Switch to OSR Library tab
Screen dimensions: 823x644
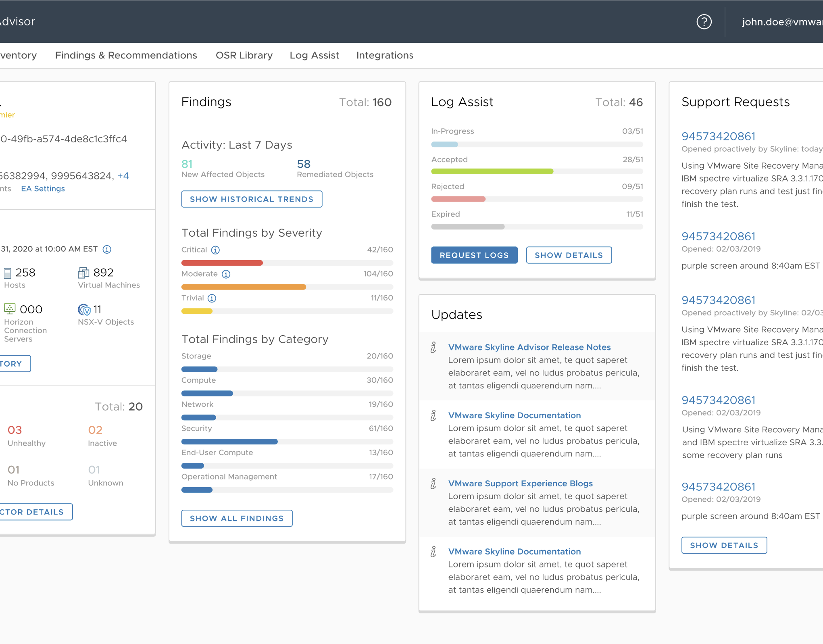tap(244, 55)
